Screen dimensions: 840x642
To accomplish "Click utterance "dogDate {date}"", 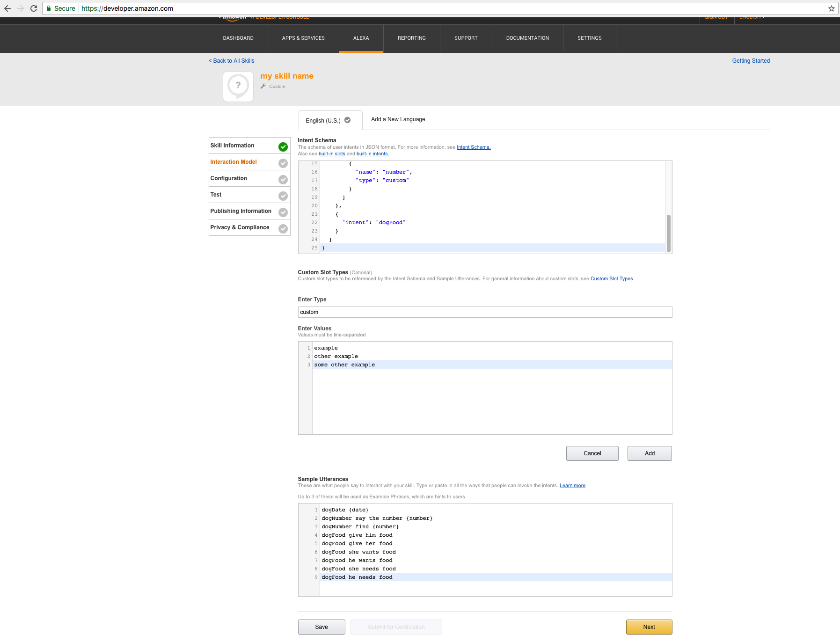I will point(345,510).
